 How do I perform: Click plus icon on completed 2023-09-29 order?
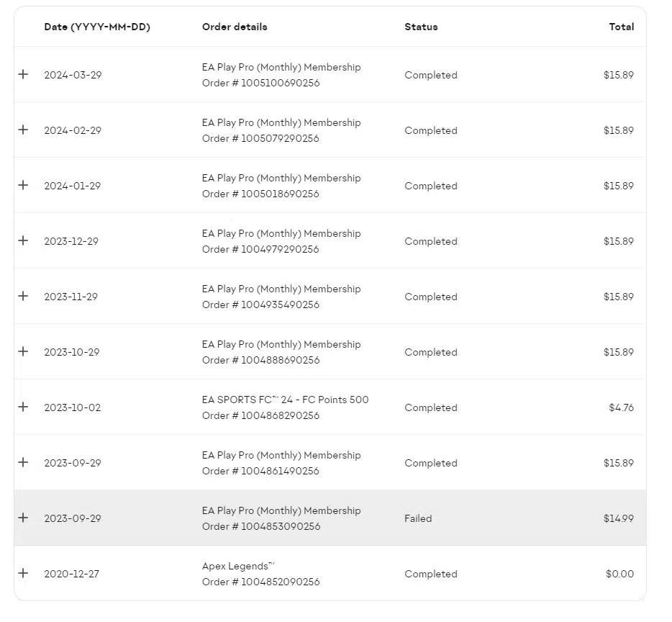(23, 462)
